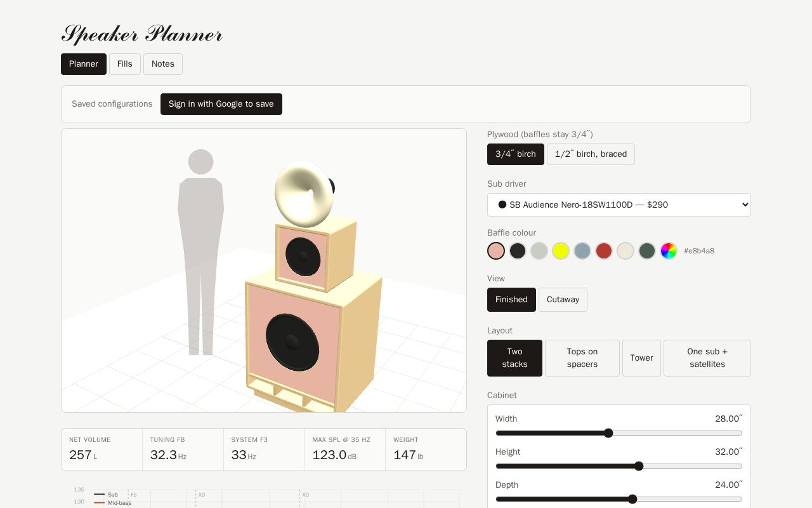Screen dimensions: 812x508
Task: Open the rainbow custom colour picker
Action: point(669,251)
